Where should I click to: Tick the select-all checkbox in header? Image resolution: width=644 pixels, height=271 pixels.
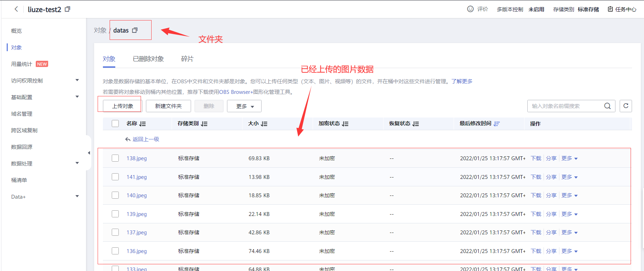(x=115, y=124)
